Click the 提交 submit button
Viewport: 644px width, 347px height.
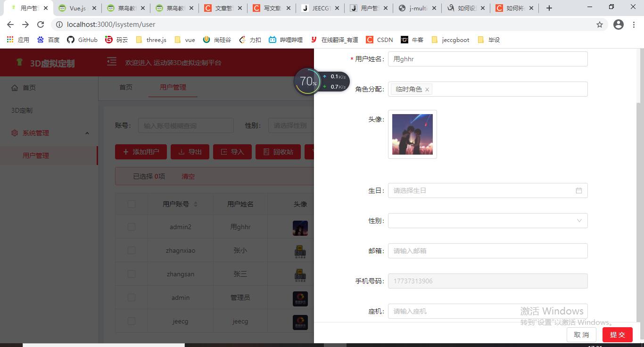click(x=618, y=335)
